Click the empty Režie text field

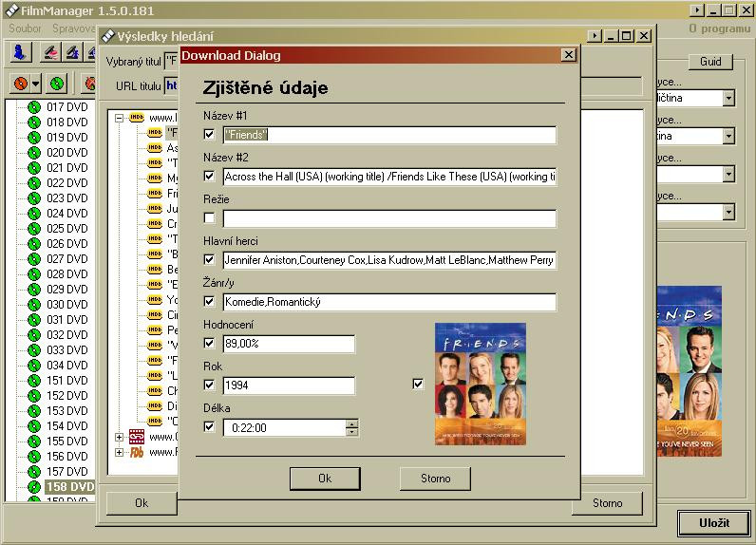click(x=389, y=218)
